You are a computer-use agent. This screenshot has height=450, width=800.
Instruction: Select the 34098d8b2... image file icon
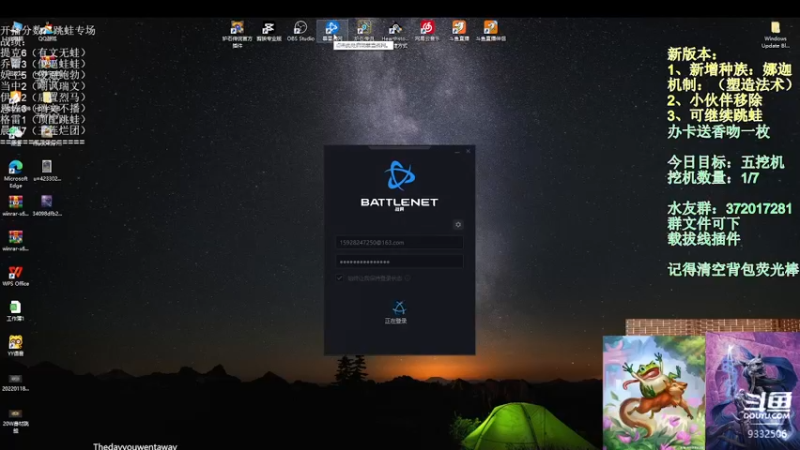[x=47, y=206]
